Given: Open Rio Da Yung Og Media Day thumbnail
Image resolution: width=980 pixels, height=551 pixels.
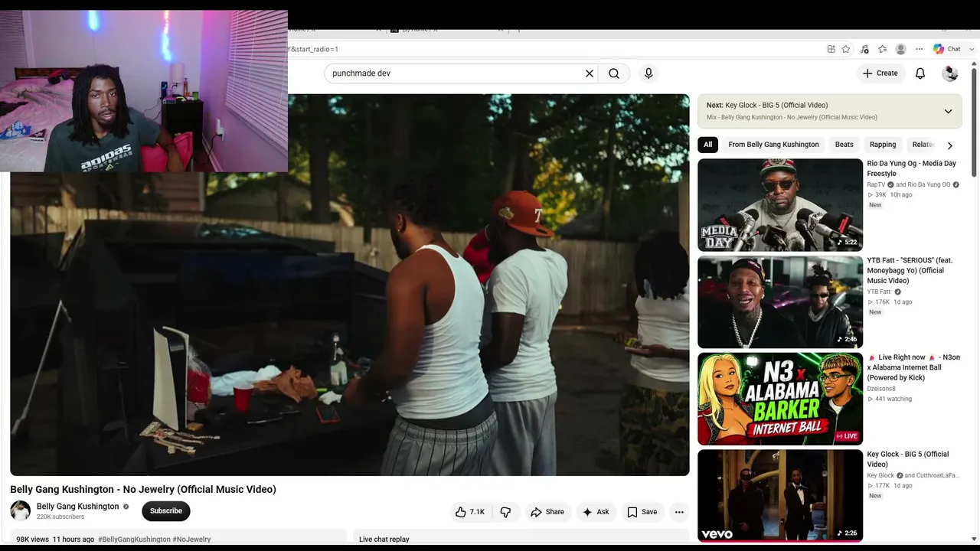Looking at the screenshot, I should point(780,205).
